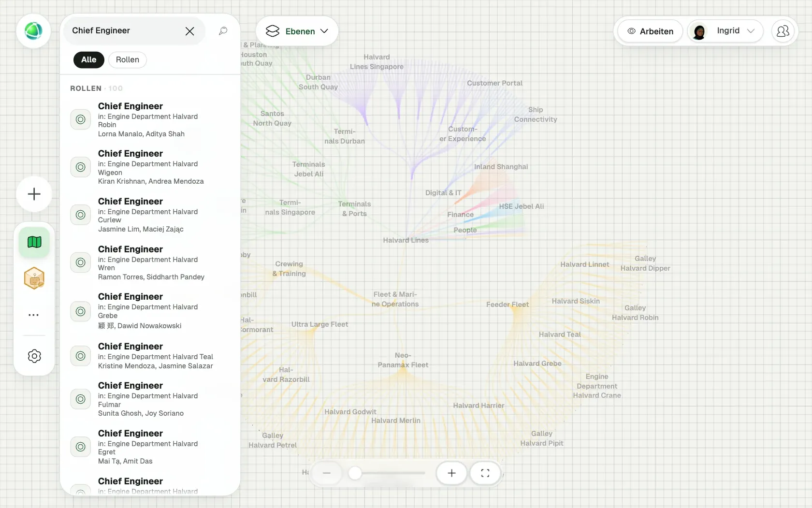Viewport: 812px width, 508px height.
Task: Click the zoom slider handle
Action: 355,473
